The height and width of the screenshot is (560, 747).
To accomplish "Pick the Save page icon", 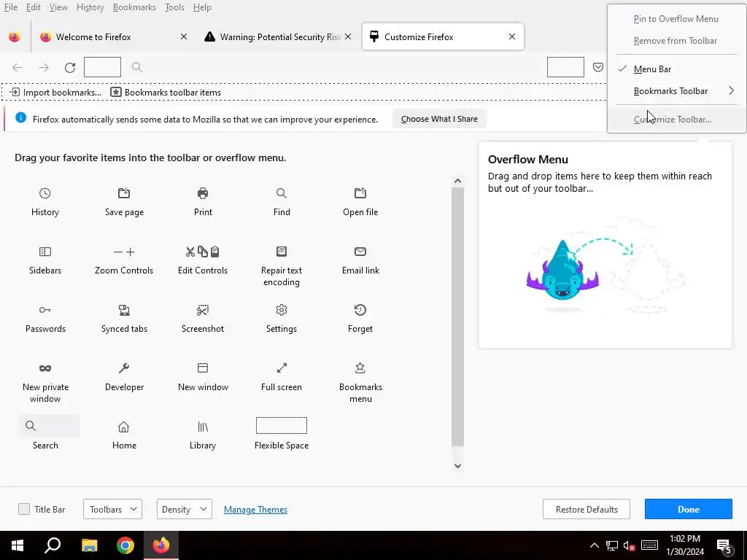I will point(124,192).
